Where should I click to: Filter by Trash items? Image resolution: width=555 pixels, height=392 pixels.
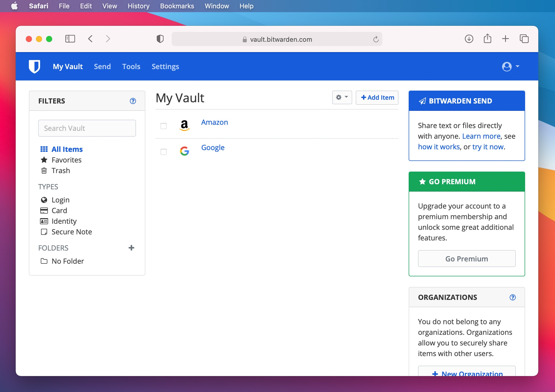point(61,171)
